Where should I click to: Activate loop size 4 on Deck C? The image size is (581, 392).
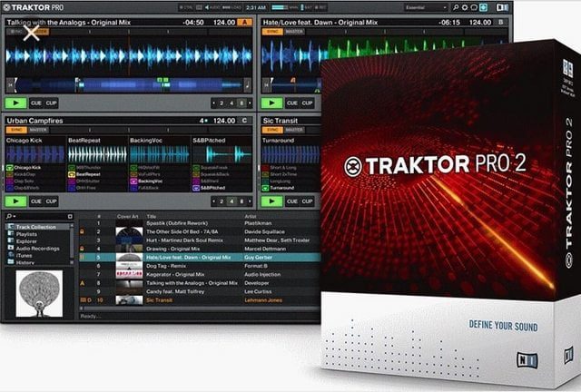coord(231,201)
